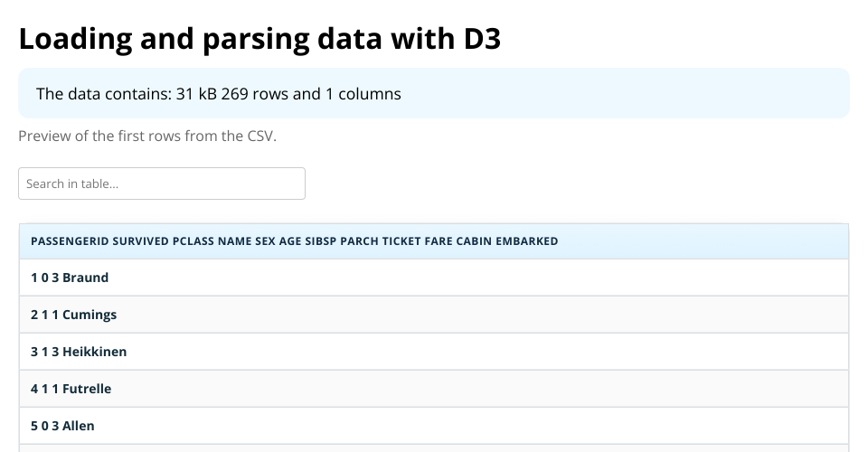This screenshot has width=868, height=452.
Task: Select the SURVIVED header label
Action: (141, 241)
